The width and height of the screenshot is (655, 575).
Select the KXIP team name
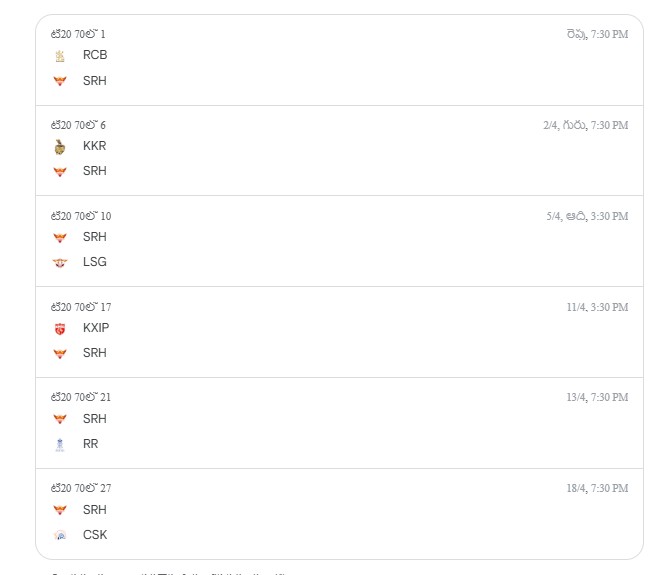pyautogui.click(x=96, y=328)
